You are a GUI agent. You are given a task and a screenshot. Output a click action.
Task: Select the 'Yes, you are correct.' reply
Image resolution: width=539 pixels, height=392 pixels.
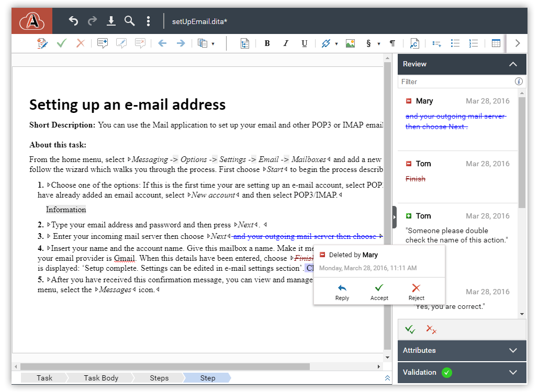(450, 306)
